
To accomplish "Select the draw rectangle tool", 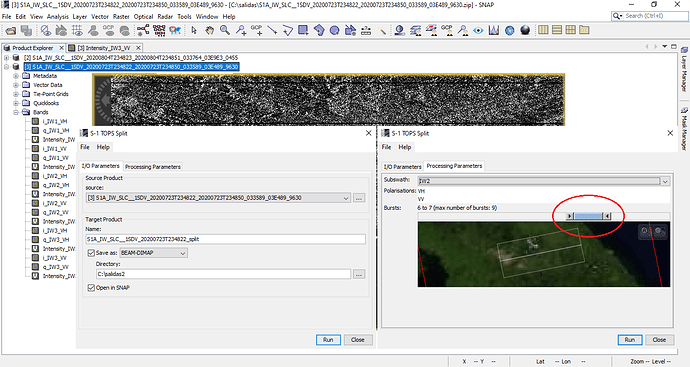I will click(x=303, y=30).
